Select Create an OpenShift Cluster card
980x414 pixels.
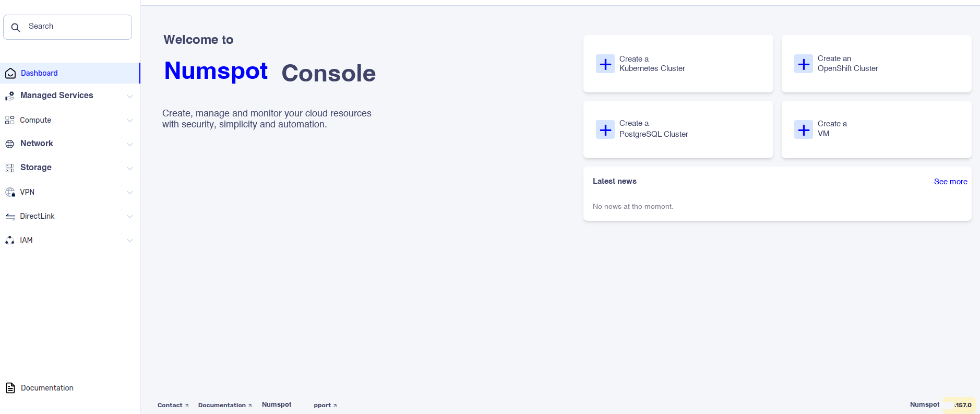coord(877,64)
